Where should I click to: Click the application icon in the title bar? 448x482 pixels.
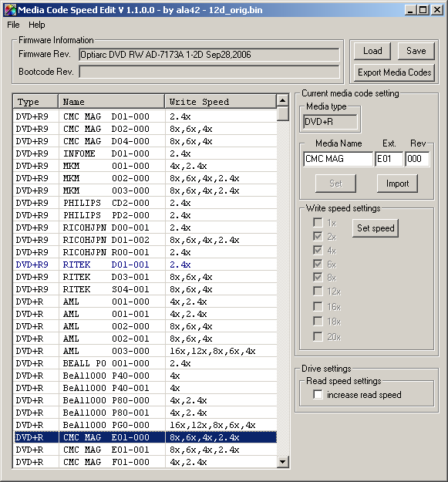click(10, 10)
